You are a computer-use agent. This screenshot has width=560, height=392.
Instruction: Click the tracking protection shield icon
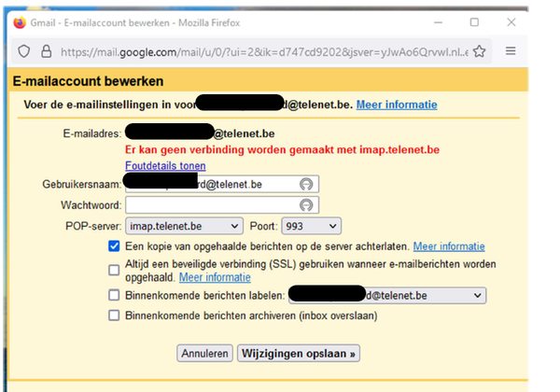tap(23, 51)
